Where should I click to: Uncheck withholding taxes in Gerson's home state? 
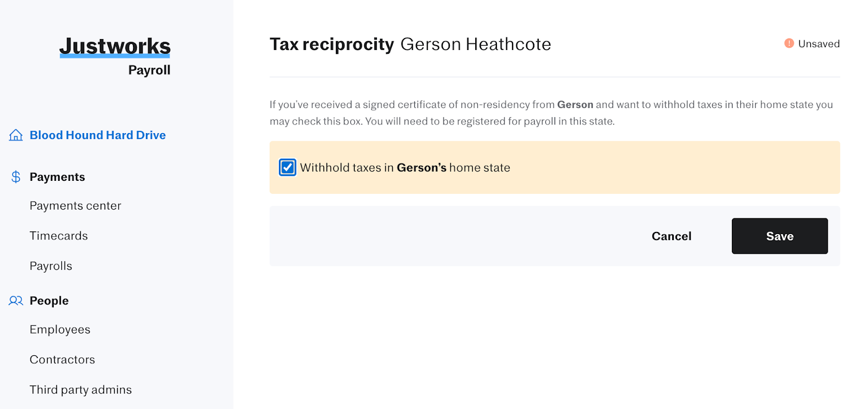tap(287, 167)
